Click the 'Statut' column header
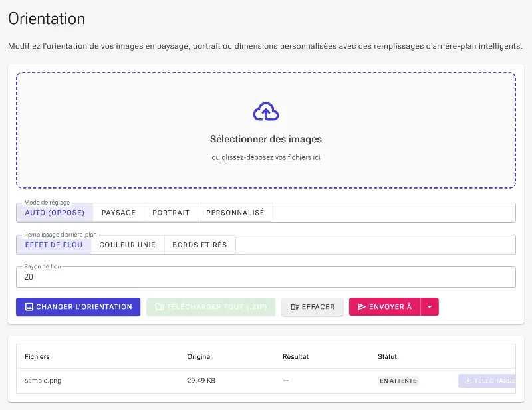Viewport: 532px width, 410px height. [387, 356]
